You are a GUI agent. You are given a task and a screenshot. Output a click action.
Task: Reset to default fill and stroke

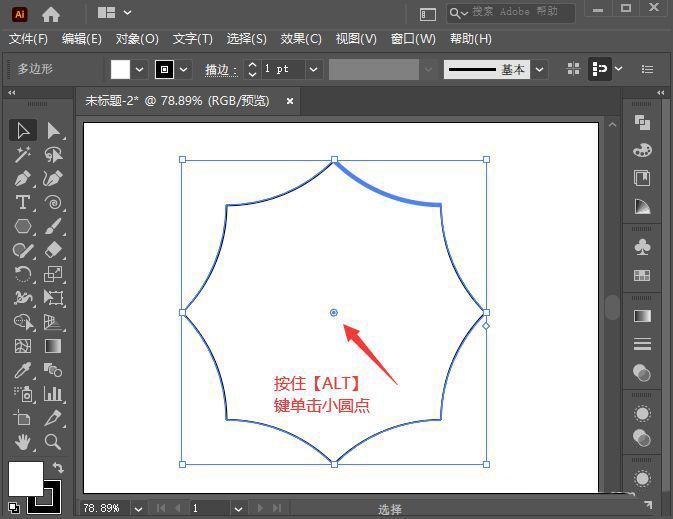tap(14, 508)
